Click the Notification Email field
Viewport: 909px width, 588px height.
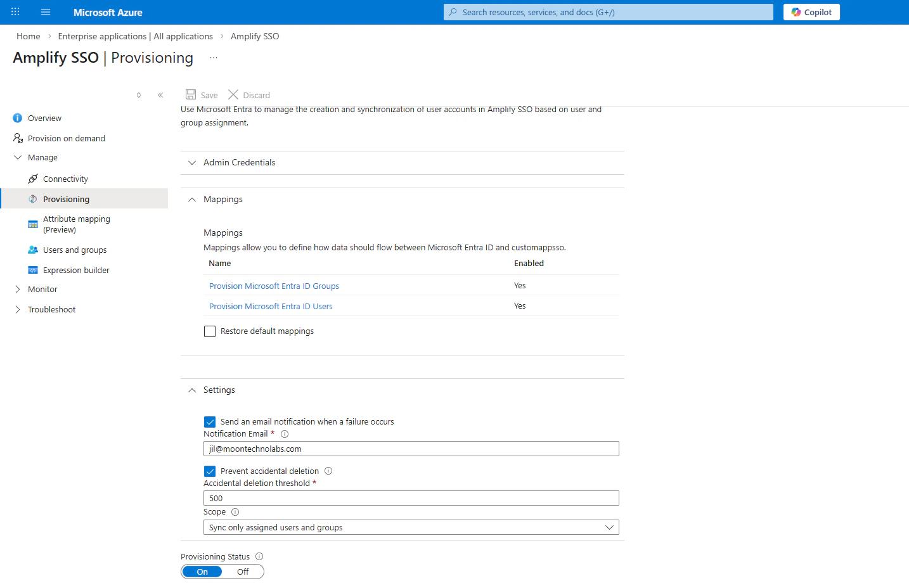411,449
